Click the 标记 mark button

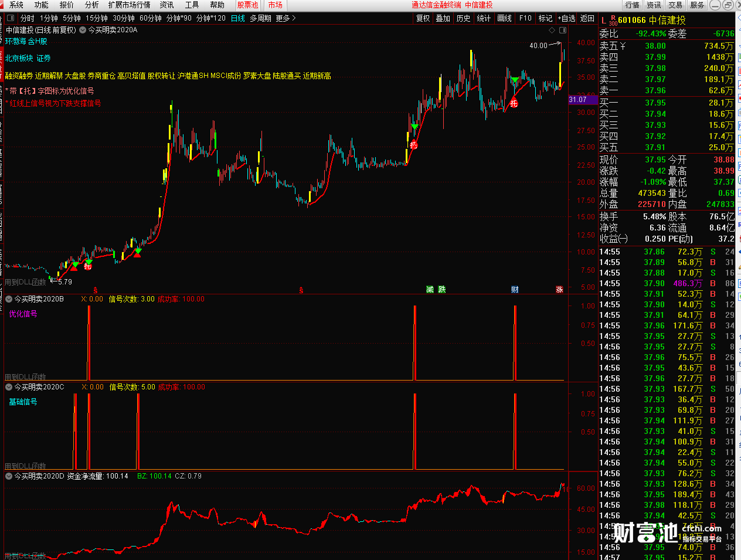click(x=546, y=18)
